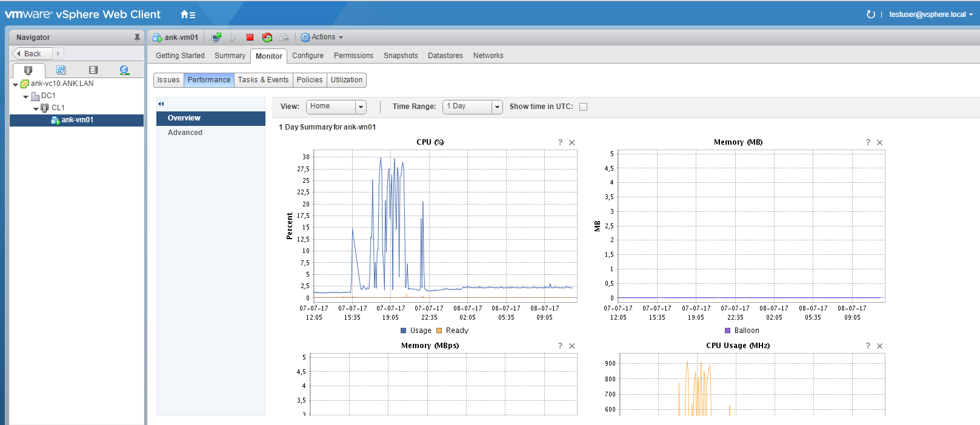Collapse the CL1 cluster tree node
This screenshot has height=425, width=980.
tap(36, 108)
